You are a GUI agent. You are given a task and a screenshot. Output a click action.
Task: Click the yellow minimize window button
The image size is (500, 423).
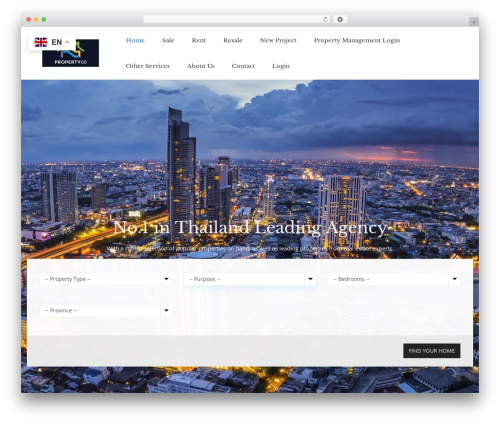pyautogui.click(x=36, y=20)
